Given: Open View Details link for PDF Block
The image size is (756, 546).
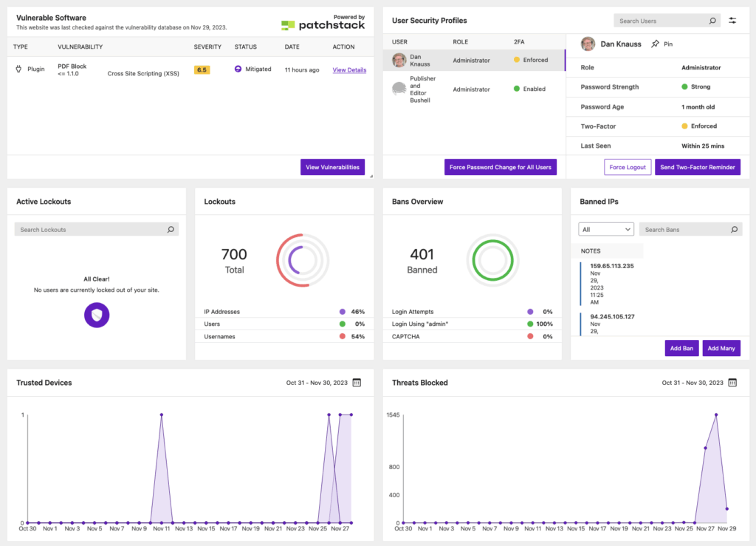Looking at the screenshot, I should (x=349, y=70).
